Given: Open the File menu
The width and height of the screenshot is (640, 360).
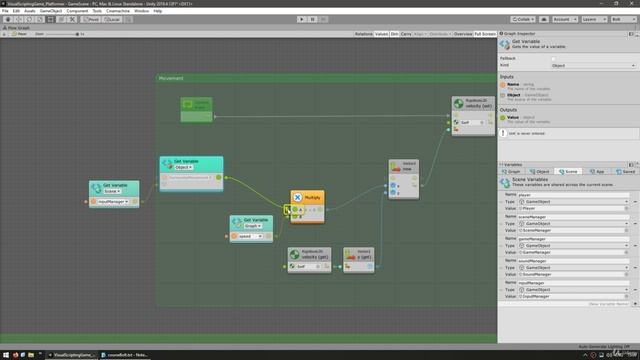Looking at the screenshot, I should (5, 11).
